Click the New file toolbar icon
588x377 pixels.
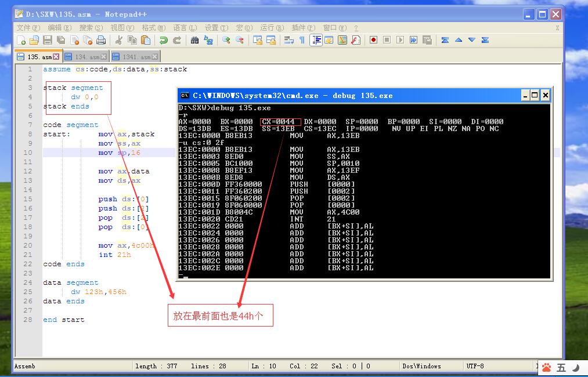tap(21, 40)
